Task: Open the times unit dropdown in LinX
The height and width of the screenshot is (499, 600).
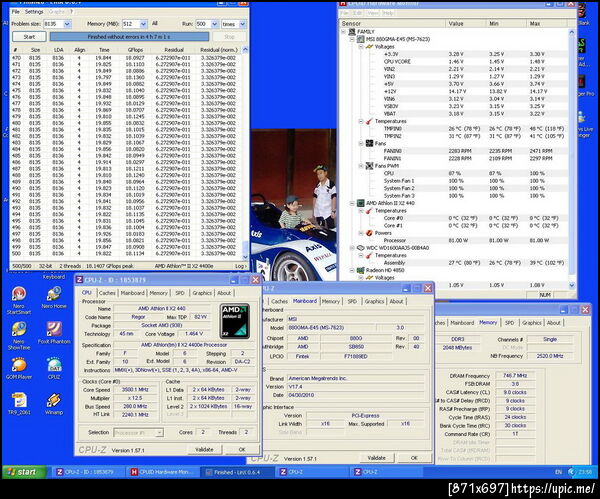Action: coord(243,24)
